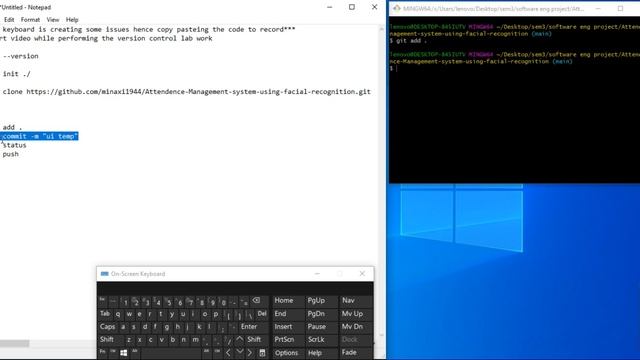Click the letter m key

[195, 340]
